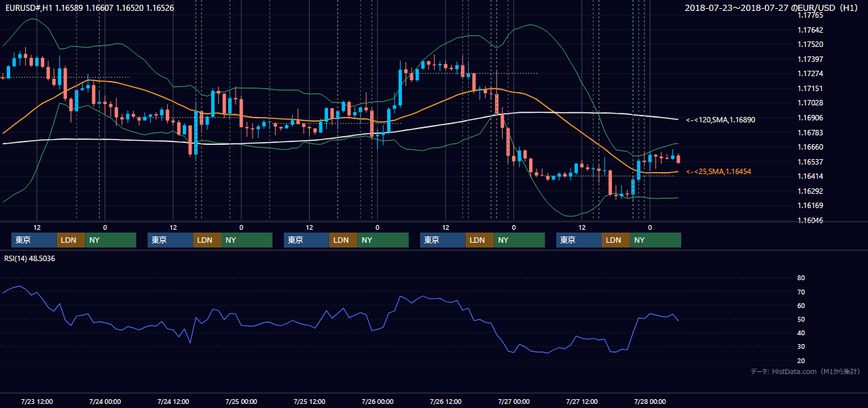The height and width of the screenshot is (408, 868).
Task: Click the 7/24 00:00 time axis label
Action: point(105,401)
